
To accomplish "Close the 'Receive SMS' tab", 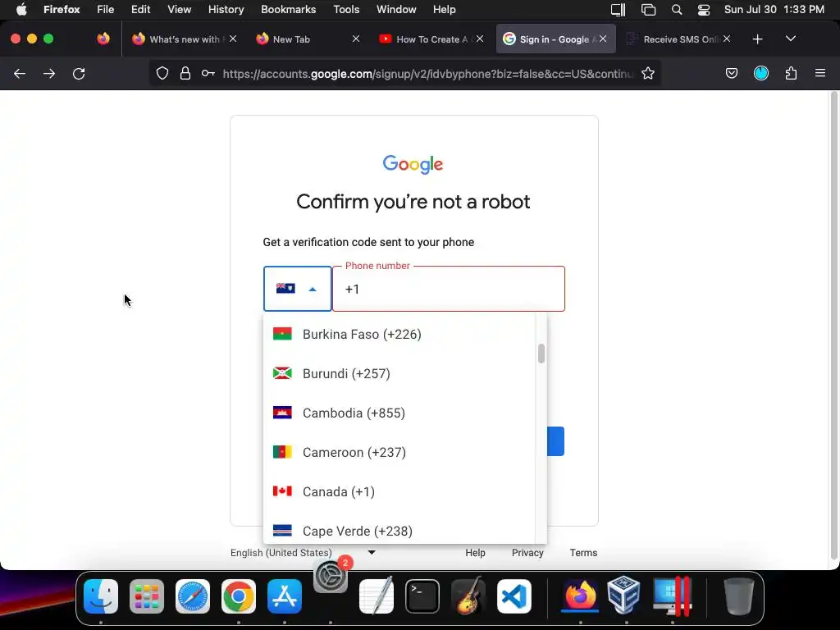I will pos(727,39).
